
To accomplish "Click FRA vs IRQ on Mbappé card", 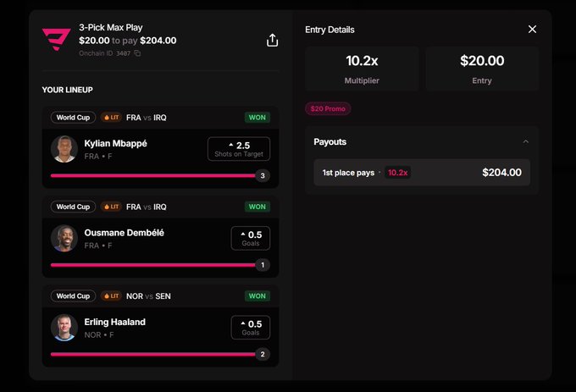I will click(x=147, y=118).
